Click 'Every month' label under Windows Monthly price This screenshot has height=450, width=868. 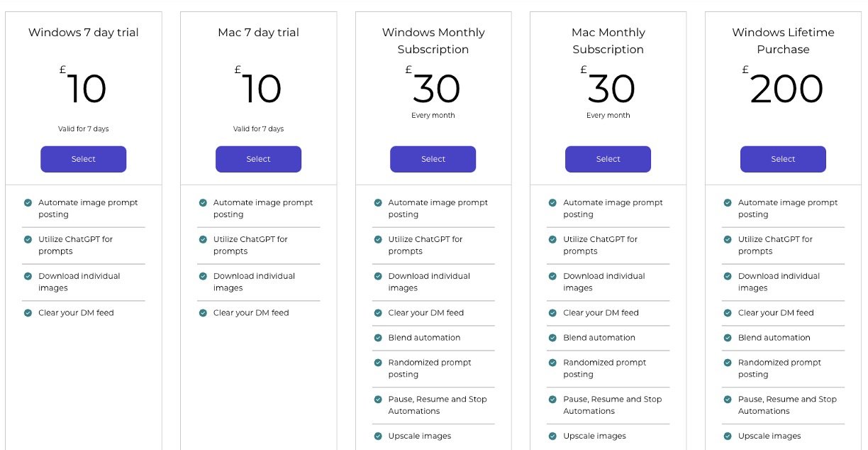(x=433, y=115)
